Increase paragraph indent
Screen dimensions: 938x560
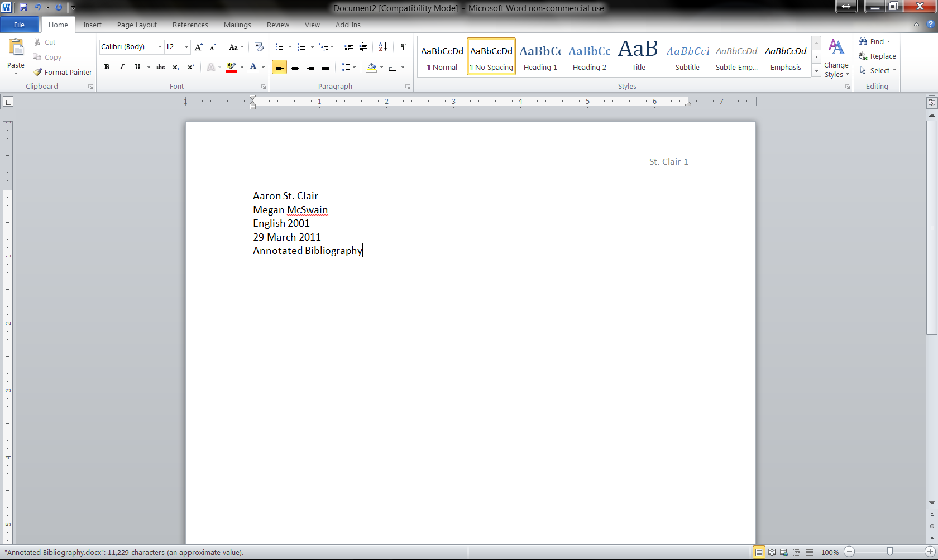(x=363, y=47)
